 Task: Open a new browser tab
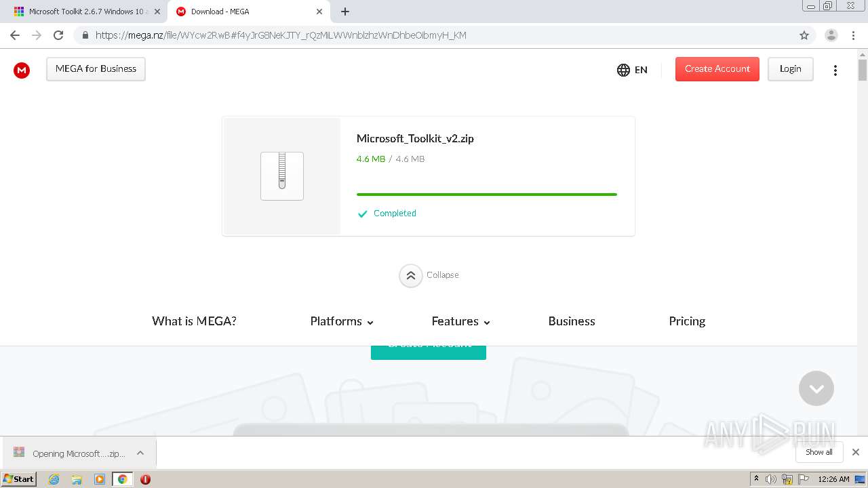[x=345, y=12]
